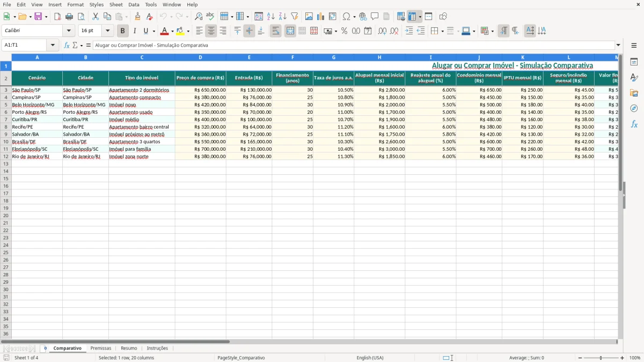644x362 pixels.
Task: Click Split Window icon
Action: pos(428,17)
